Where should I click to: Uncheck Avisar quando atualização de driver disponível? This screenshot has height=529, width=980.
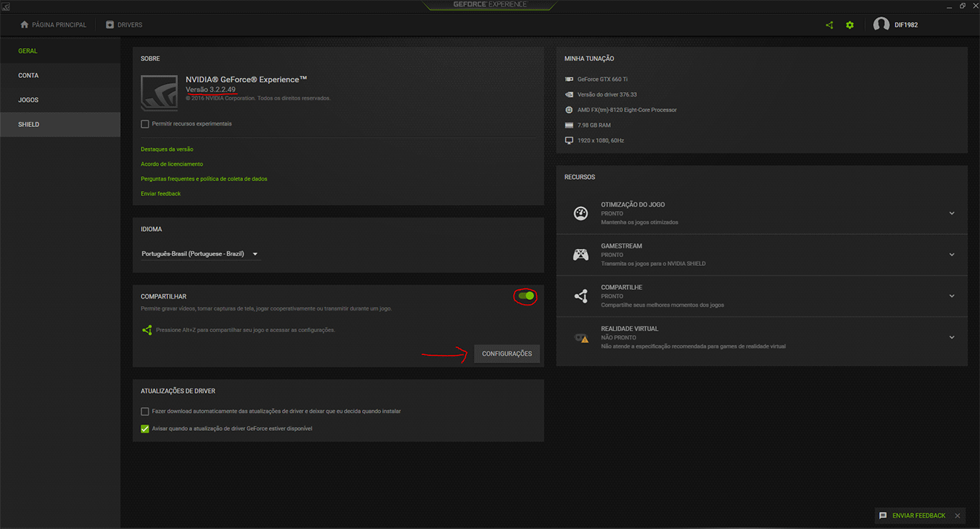click(145, 429)
